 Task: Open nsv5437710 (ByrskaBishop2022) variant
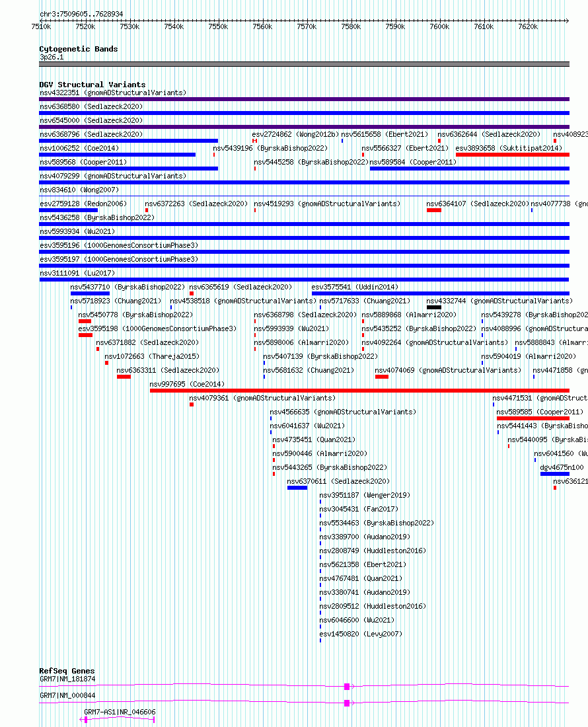point(128,287)
